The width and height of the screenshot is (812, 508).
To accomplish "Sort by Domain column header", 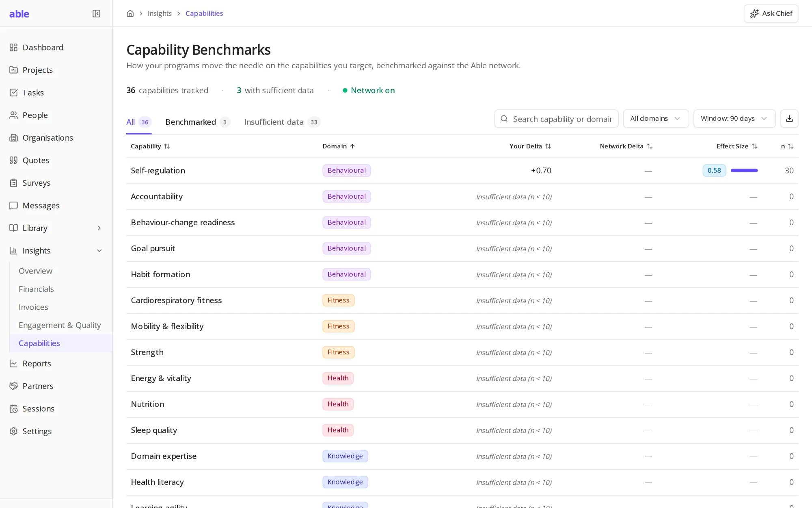I will point(339,146).
